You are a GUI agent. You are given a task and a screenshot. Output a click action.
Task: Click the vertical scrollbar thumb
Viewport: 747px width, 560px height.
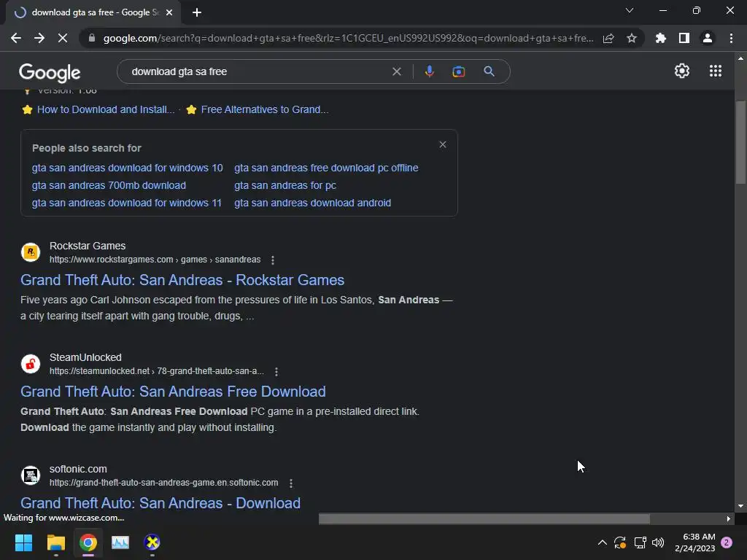(x=740, y=143)
